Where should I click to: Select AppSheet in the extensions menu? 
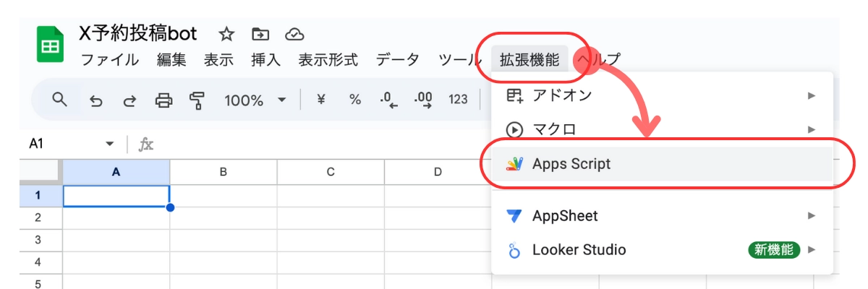pyautogui.click(x=662, y=215)
